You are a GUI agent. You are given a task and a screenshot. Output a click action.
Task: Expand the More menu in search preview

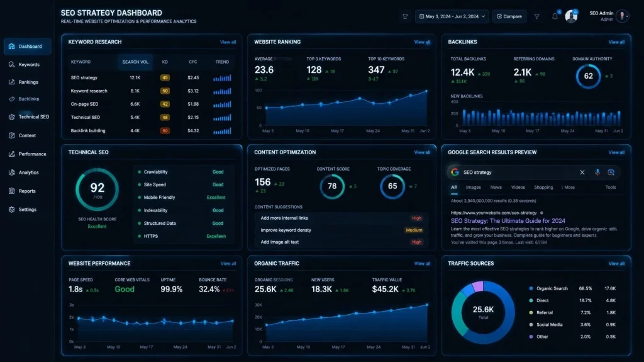pyautogui.click(x=568, y=187)
